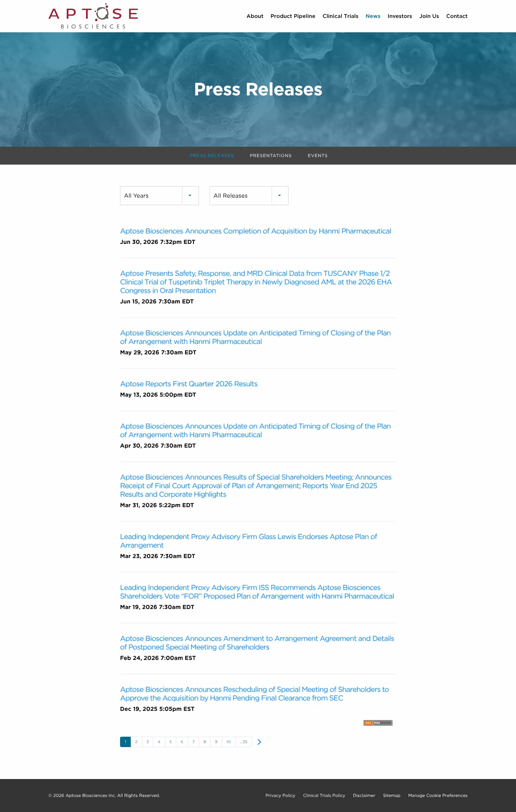Open the Clinical Trials menu
This screenshot has height=812, width=516.
point(340,16)
